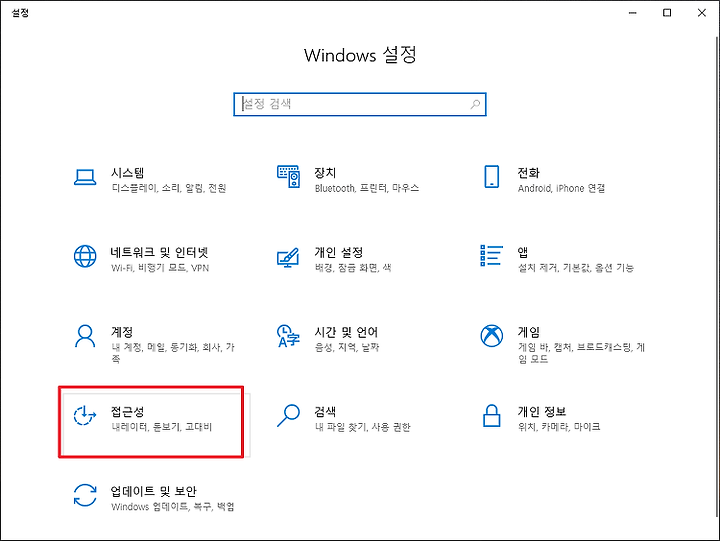Click the 내 파일 찾기, 사용 권한 description

pyautogui.click(x=363, y=427)
